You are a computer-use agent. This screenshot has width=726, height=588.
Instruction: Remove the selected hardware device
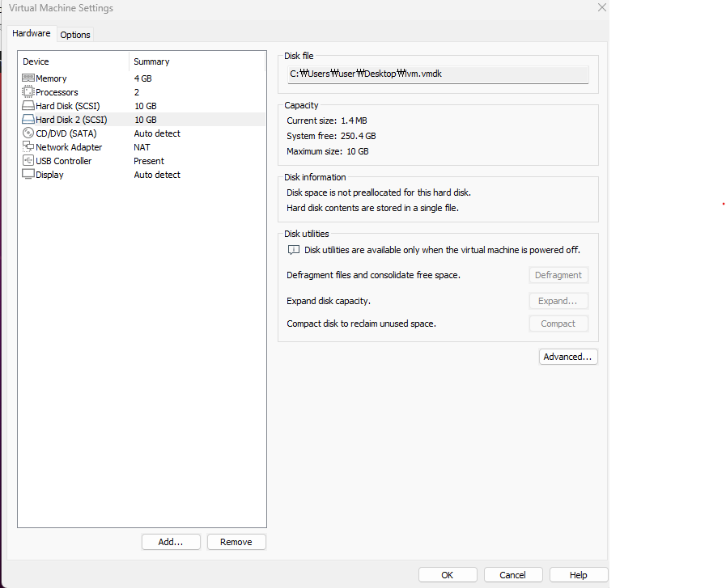tap(236, 542)
